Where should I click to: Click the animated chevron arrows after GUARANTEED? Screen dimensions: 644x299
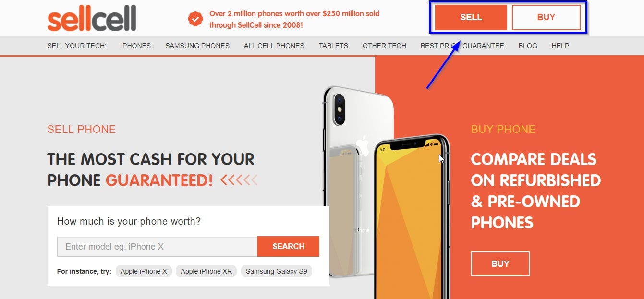coord(239,180)
